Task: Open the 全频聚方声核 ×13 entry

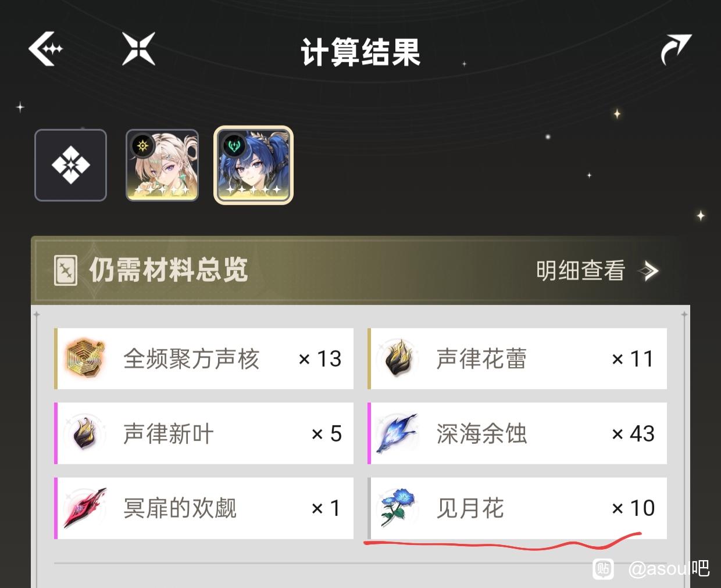Action: 204,358
